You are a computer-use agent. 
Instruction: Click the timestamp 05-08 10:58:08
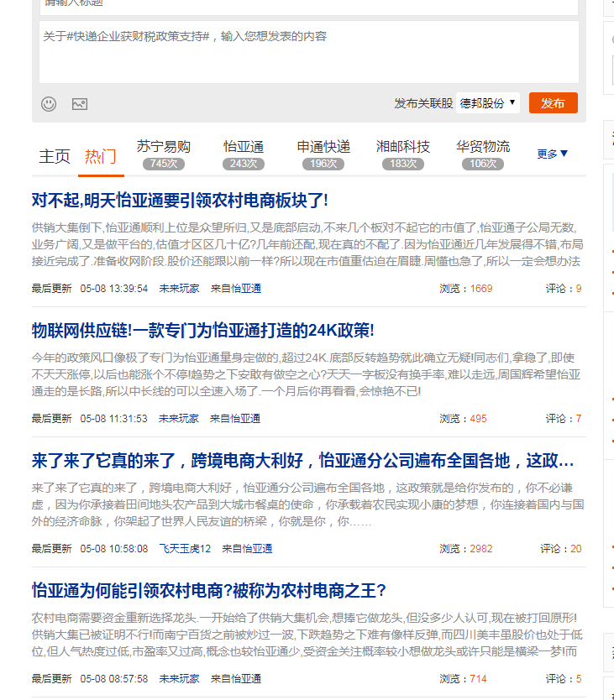point(114,549)
